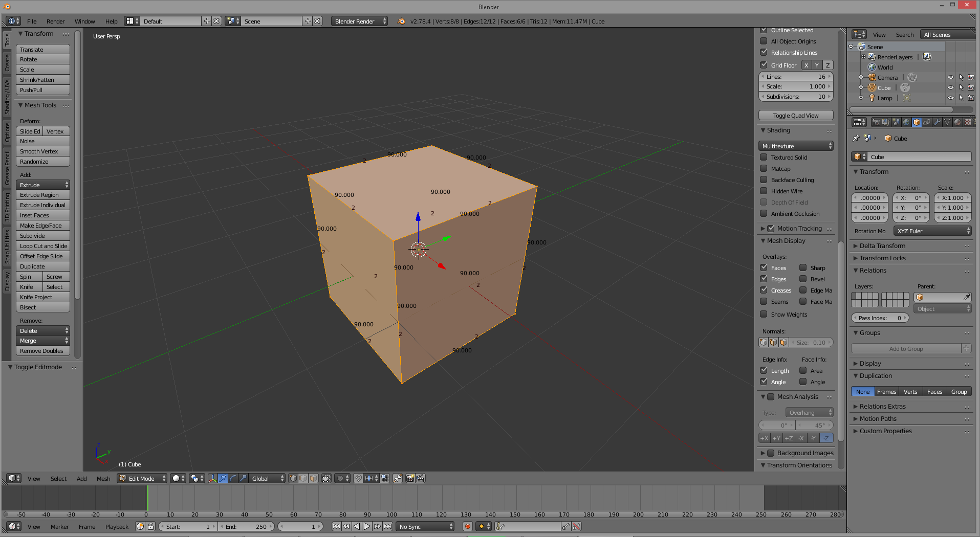The image size is (980, 537).
Task: Expand the Camera item in the outliner
Action: point(861,77)
